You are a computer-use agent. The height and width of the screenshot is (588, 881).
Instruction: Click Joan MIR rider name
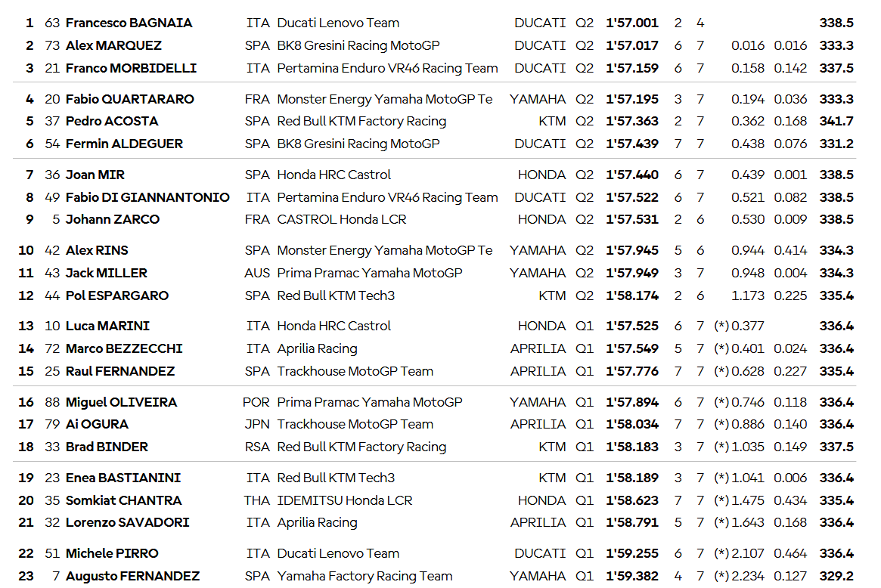click(95, 175)
